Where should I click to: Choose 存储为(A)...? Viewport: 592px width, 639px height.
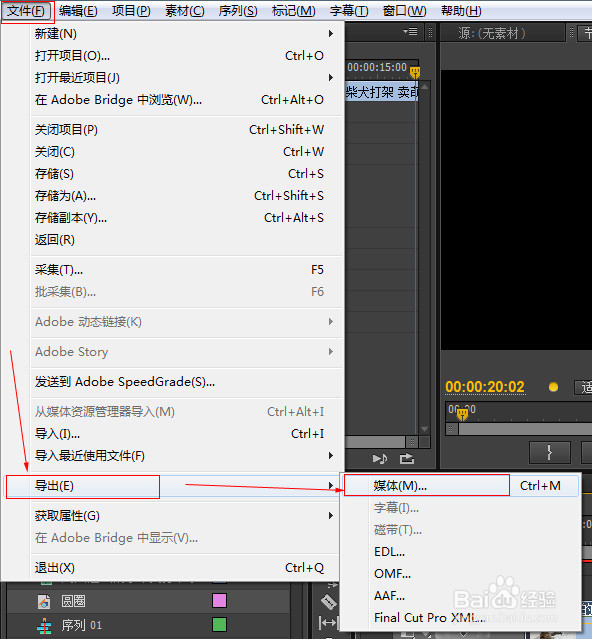click(x=185, y=196)
